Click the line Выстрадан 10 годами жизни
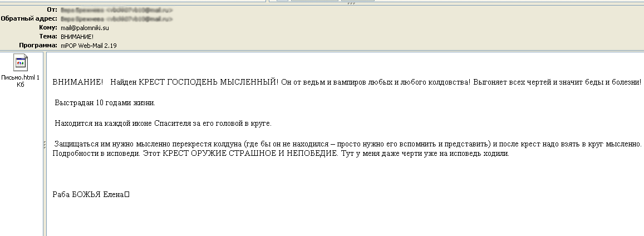The height and width of the screenshot is (236, 644). click(105, 103)
